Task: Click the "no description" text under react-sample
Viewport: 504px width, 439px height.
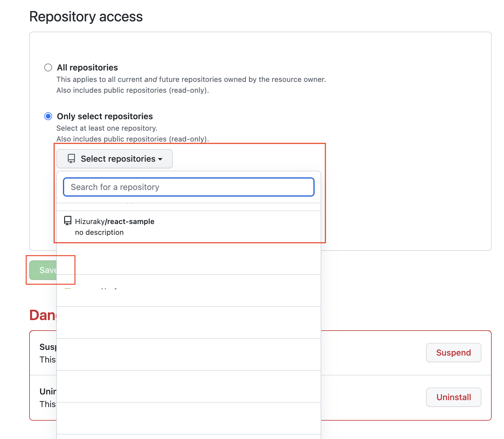Action: [x=99, y=232]
